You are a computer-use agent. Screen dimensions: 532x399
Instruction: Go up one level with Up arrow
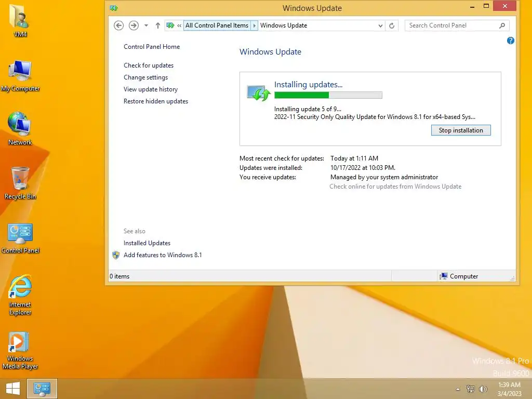pyautogui.click(x=158, y=25)
